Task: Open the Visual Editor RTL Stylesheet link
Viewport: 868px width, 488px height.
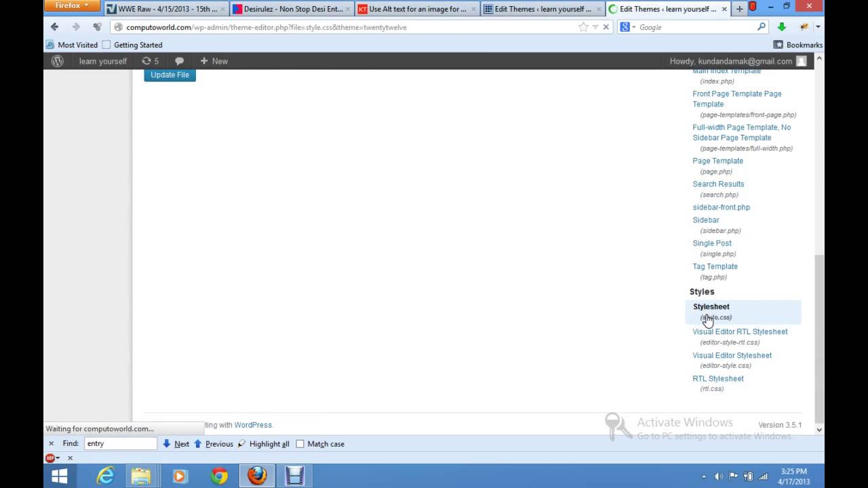Action: pos(740,331)
